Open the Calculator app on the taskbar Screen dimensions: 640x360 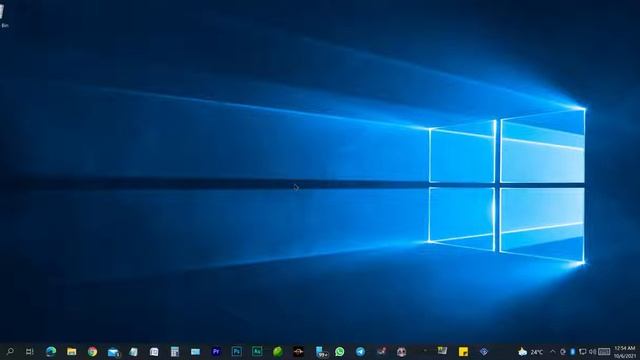pos(175,351)
